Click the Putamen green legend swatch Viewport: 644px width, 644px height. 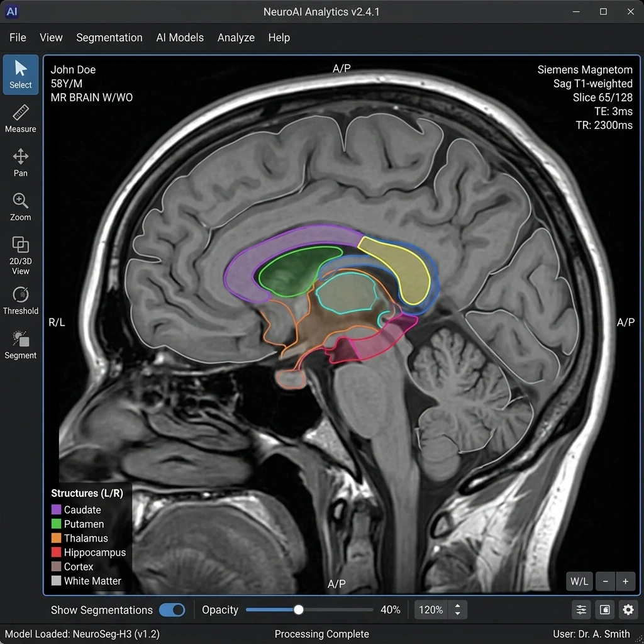56,524
